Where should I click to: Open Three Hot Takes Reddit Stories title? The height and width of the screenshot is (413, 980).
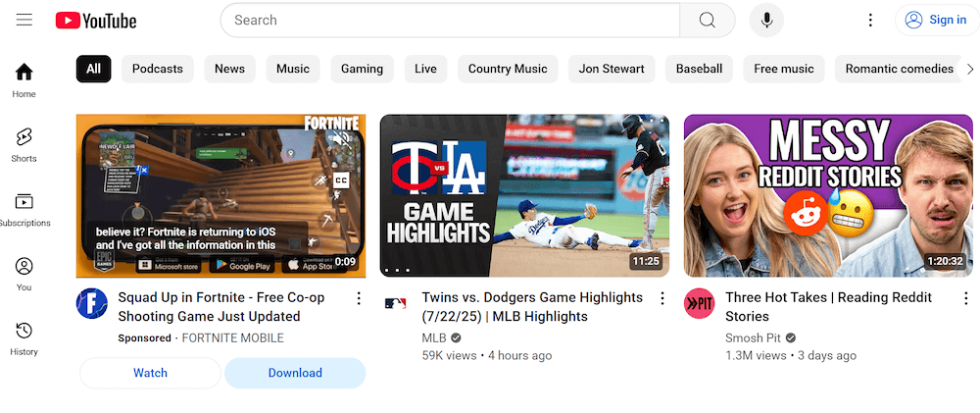pyautogui.click(x=829, y=307)
